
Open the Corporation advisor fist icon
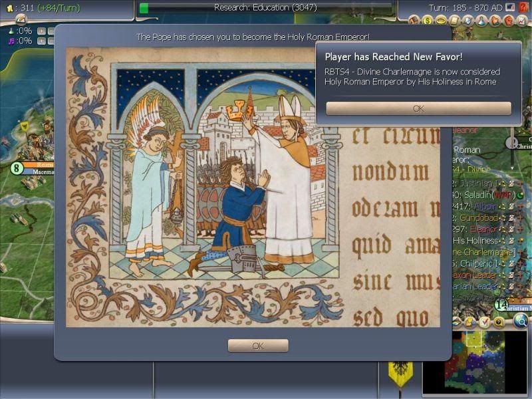coord(508,21)
